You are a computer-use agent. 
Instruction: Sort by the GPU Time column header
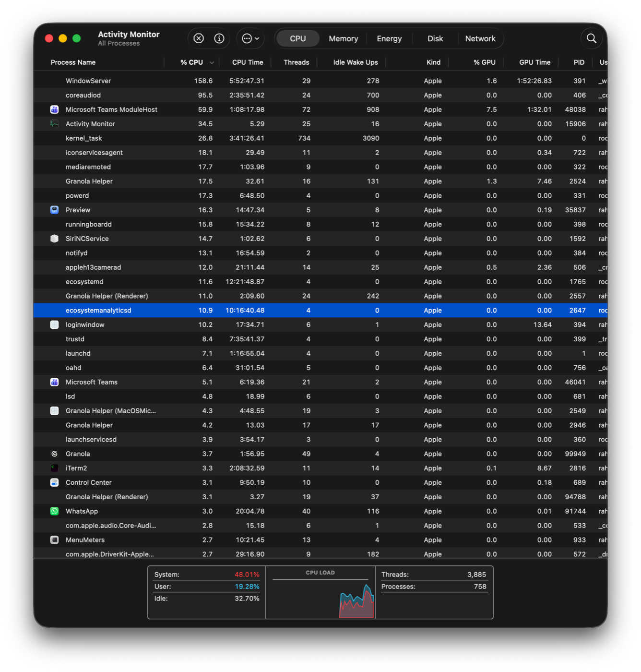coord(535,62)
